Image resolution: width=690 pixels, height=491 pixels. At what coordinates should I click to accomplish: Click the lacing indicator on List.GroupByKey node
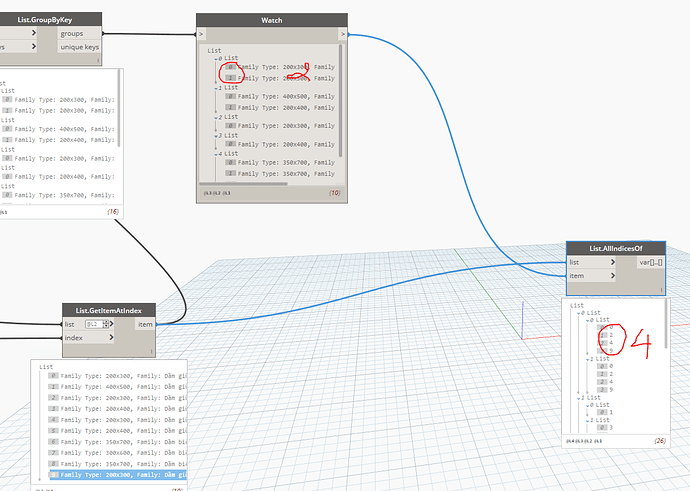[98, 60]
